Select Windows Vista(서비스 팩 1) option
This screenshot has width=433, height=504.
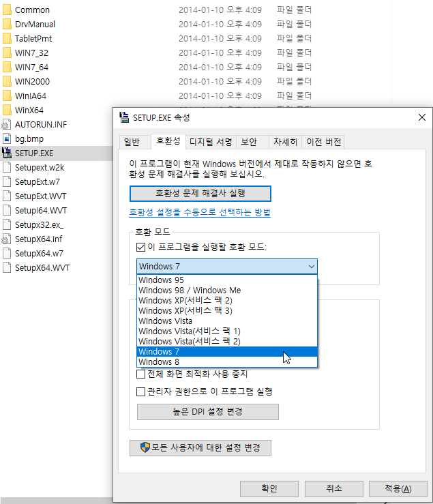click(227, 331)
